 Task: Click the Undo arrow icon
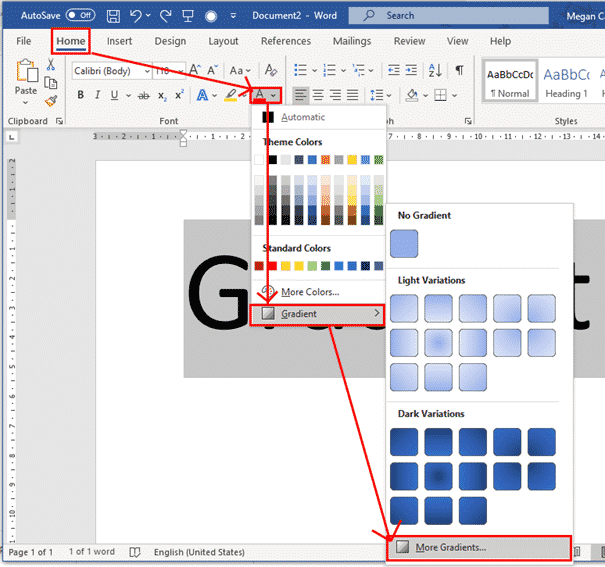(x=136, y=16)
